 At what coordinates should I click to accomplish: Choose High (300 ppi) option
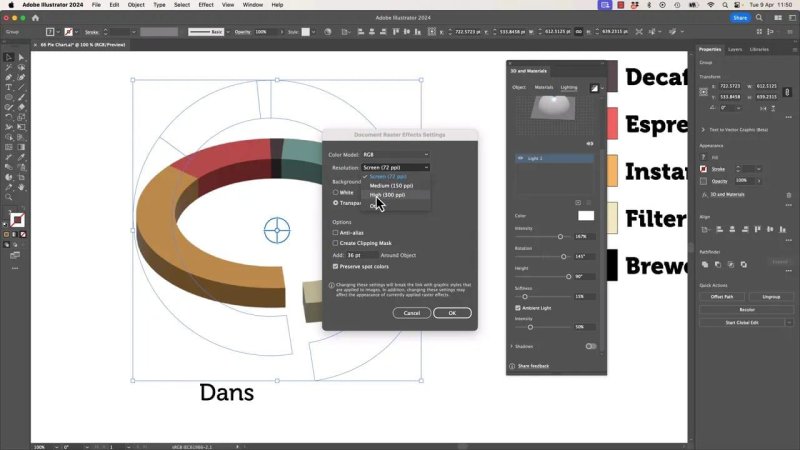click(387, 195)
